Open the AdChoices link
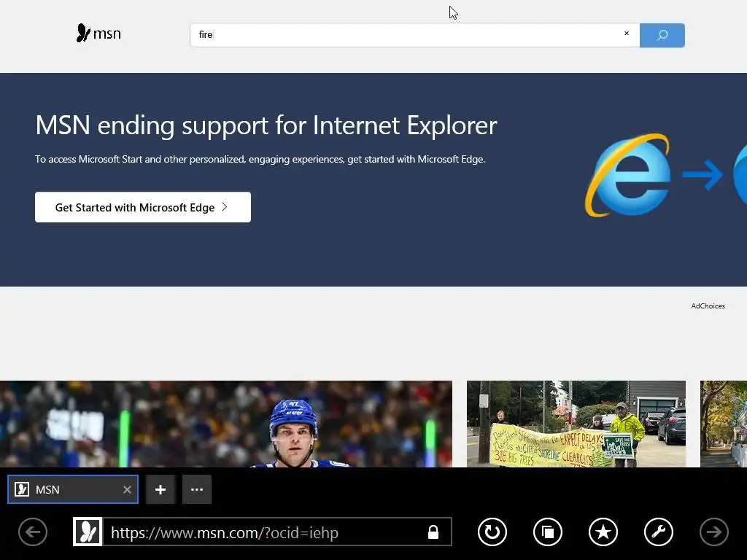Viewport: 747px width, 560px height. [708, 306]
